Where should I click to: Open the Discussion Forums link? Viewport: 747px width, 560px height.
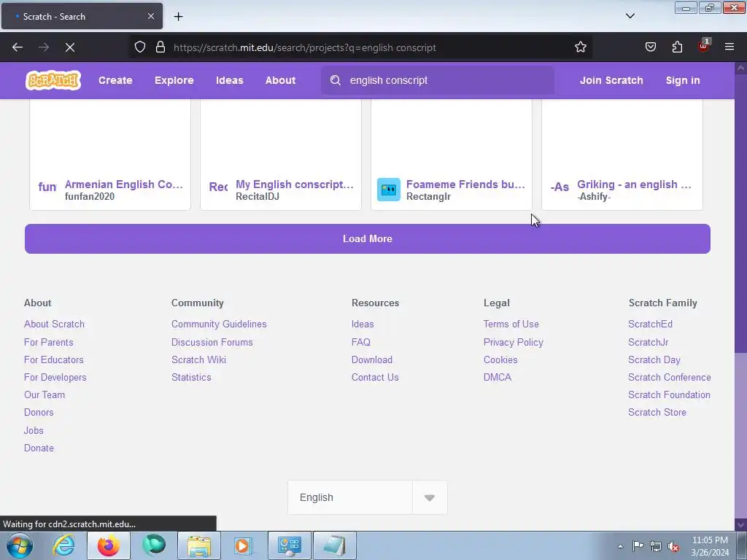click(212, 342)
